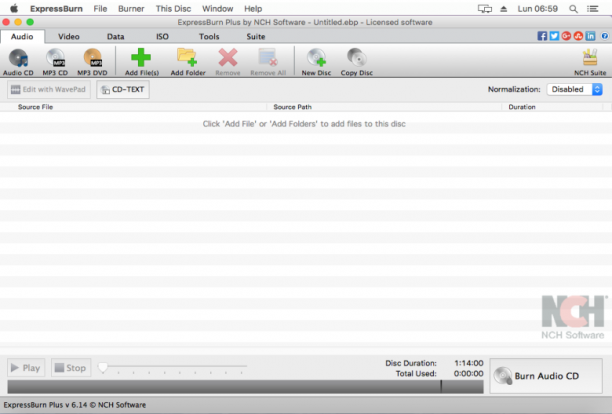Share via the StumbleUpon icon
Image resolution: width=612 pixels, height=414 pixels.
click(578, 36)
